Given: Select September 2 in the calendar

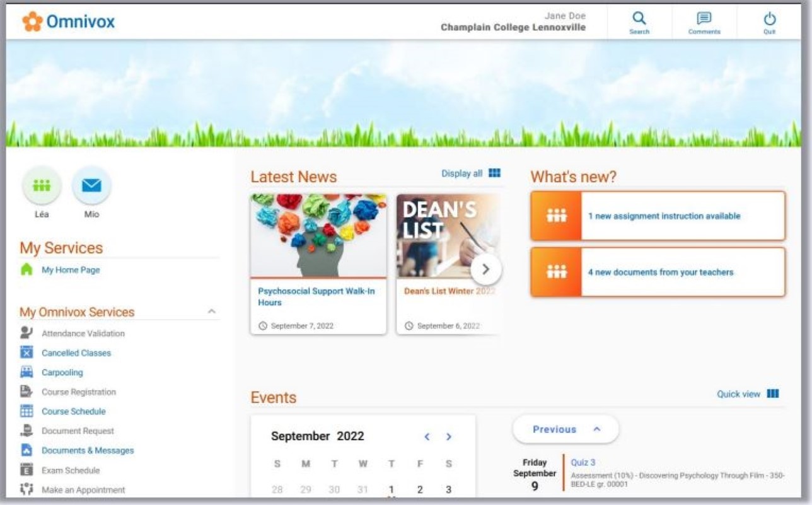Looking at the screenshot, I should click(420, 489).
